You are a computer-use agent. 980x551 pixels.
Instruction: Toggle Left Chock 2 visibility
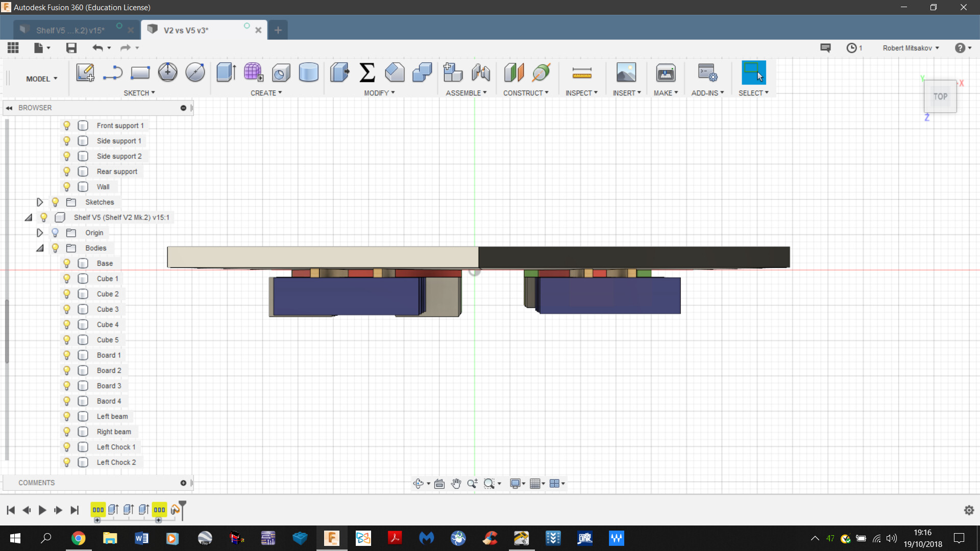66,462
